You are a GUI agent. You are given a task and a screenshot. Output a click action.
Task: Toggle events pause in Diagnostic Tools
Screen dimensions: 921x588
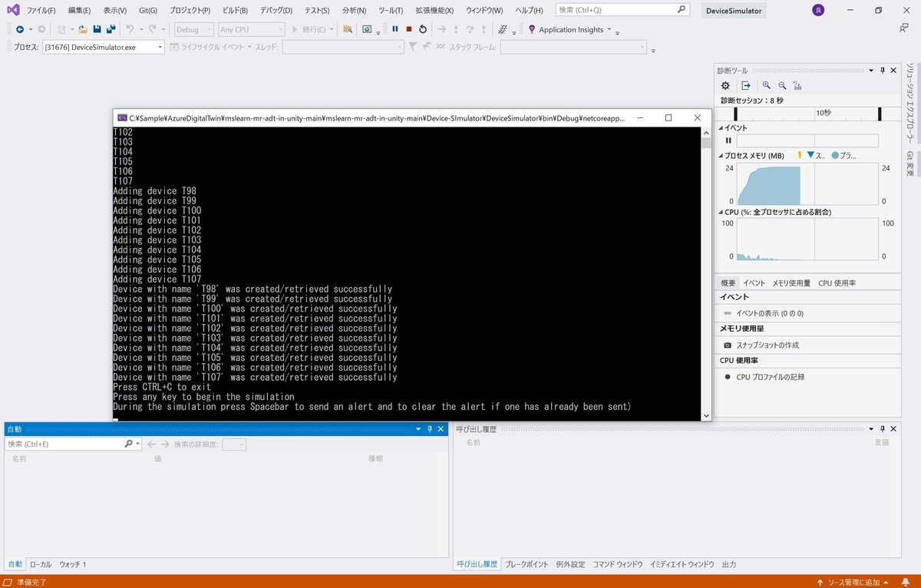[728, 140]
